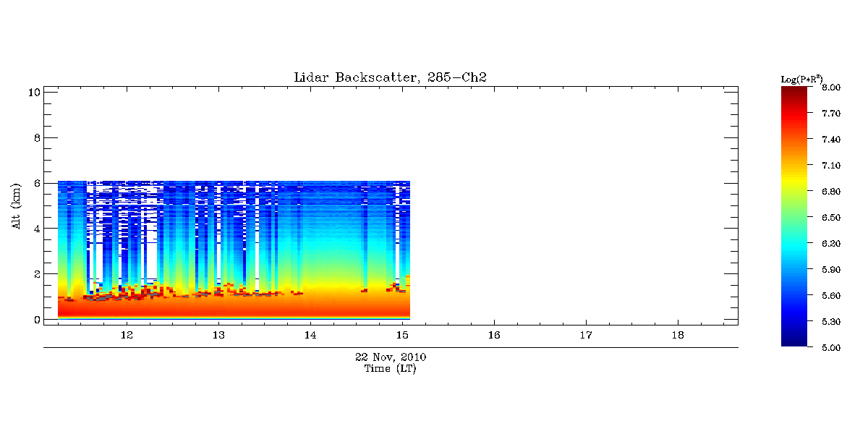868x434 pixels.
Task: Click the x-axis tick label '16'
Action: [494, 336]
